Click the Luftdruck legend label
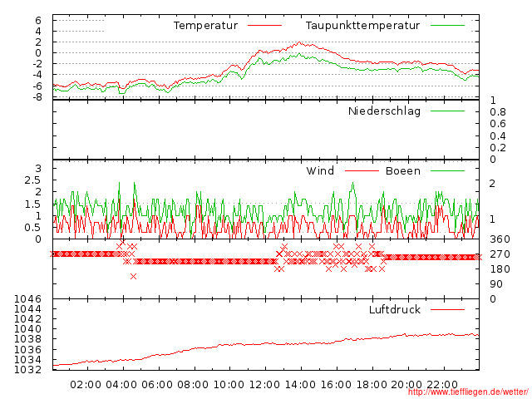 click(395, 309)
